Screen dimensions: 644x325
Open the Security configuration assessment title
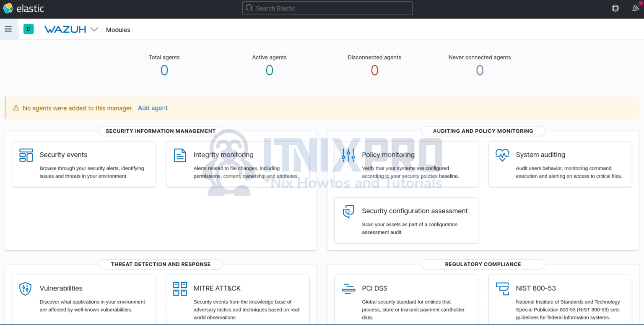coord(415,211)
